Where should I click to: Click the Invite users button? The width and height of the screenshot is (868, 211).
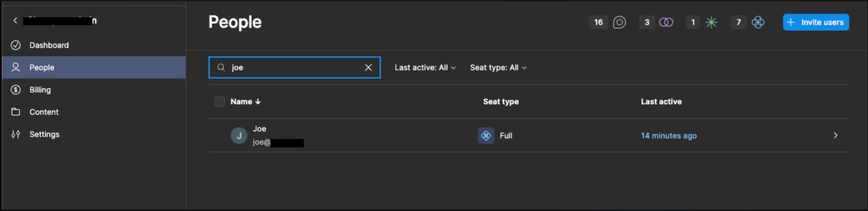(x=816, y=22)
